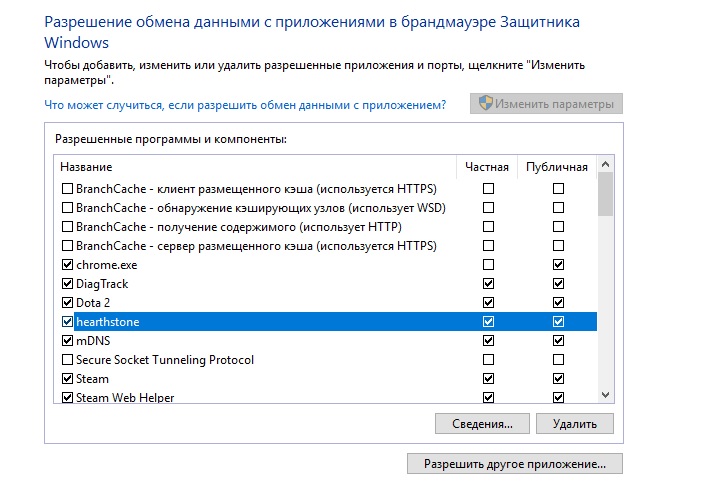Click the Частная column header
Image resolution: width=712 pixels, height=491 pixels.
(x=487, y=166)
